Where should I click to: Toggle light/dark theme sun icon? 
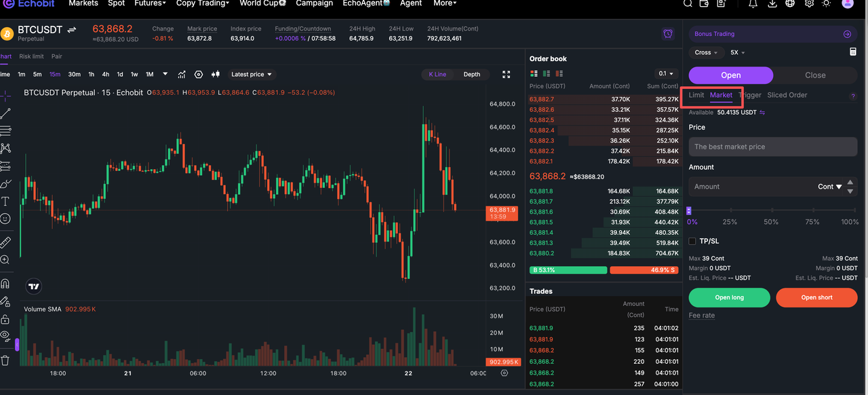coord(827,3)
